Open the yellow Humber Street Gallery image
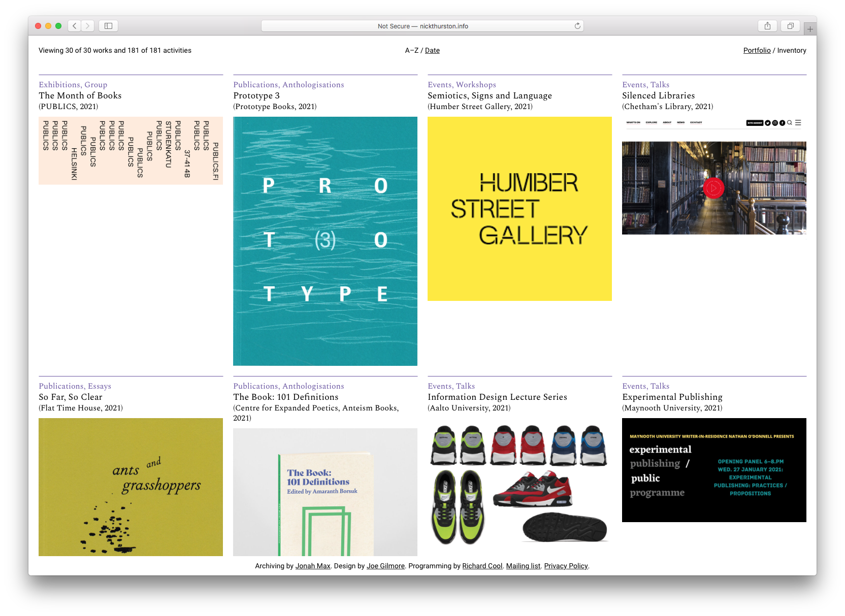The image size is (845, 616). pos(519,209)
